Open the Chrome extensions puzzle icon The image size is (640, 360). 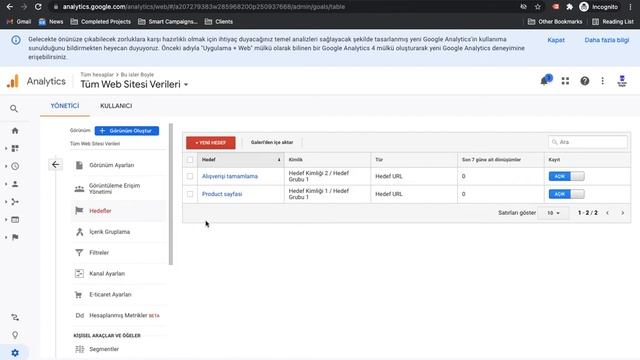569,7
